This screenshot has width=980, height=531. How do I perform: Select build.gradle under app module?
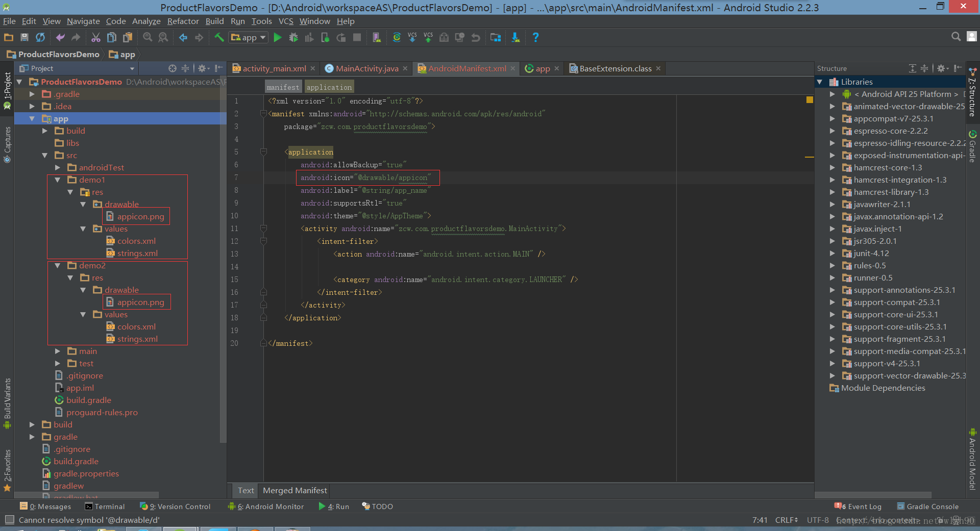point(88,400)
